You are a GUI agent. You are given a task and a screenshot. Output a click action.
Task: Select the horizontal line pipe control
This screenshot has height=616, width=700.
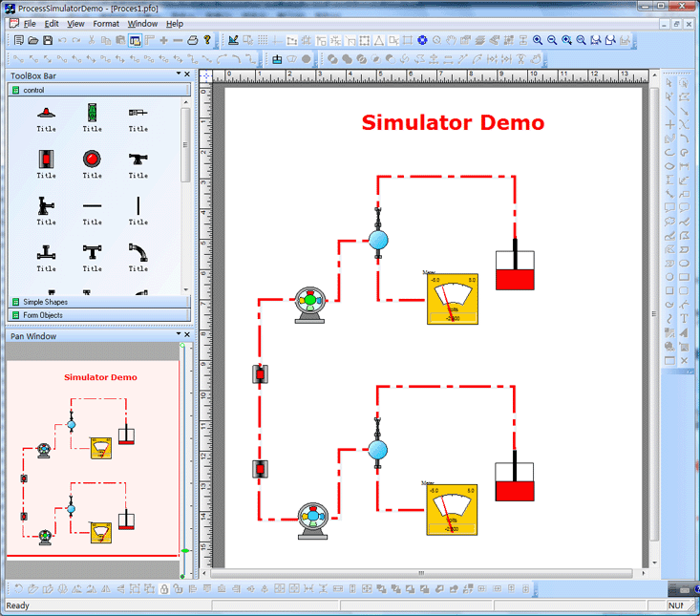pos(92,205)
